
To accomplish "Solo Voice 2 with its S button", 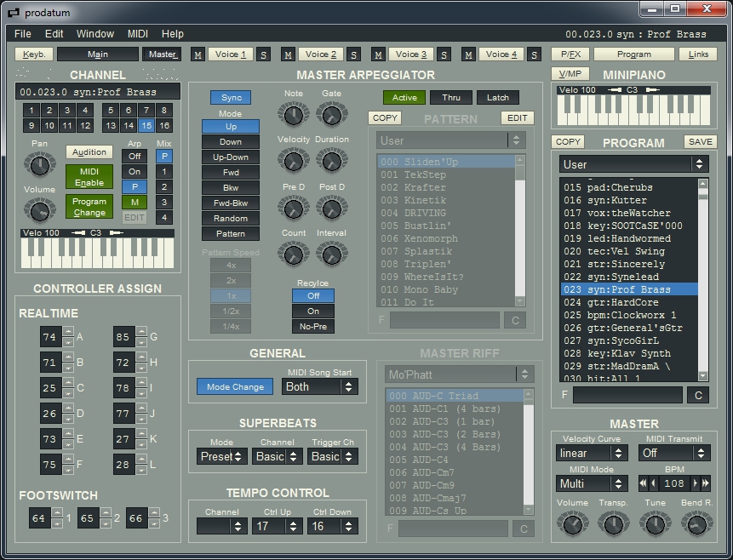I will point(353,54).
